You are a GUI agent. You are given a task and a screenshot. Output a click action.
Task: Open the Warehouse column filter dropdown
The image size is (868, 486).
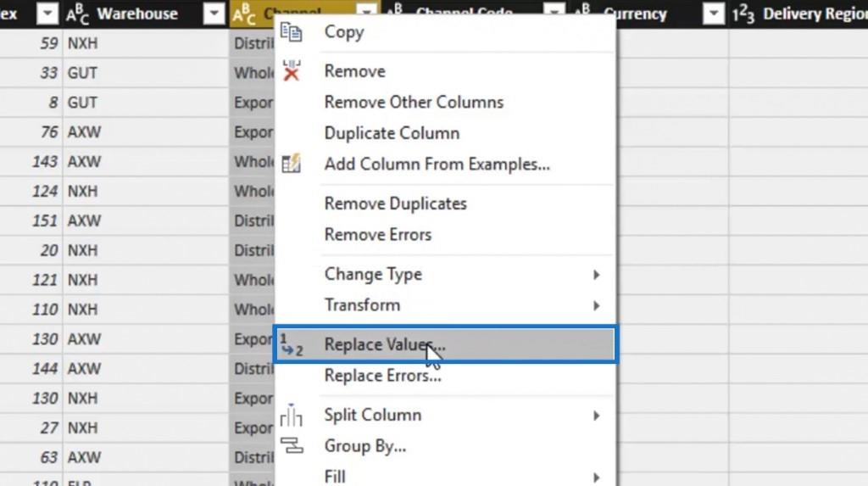point(214,14)
